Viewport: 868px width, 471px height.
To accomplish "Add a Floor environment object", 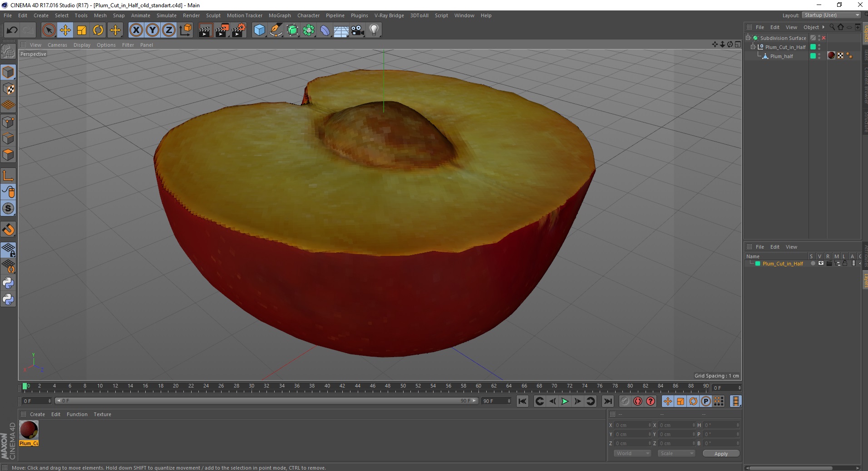I will [341, 30].
